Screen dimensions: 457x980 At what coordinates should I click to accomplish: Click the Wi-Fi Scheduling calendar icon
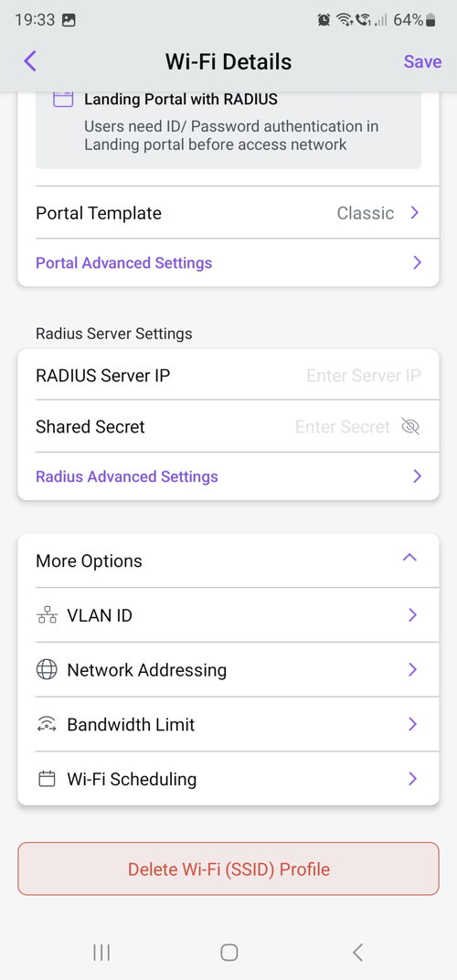coord(47,779)
